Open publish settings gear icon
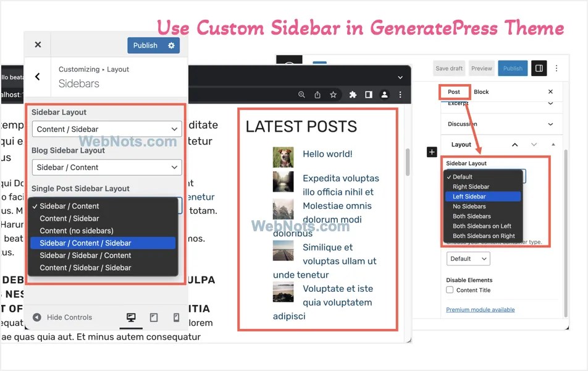Viewport: 588px width, 371px height. click(171, 45)
